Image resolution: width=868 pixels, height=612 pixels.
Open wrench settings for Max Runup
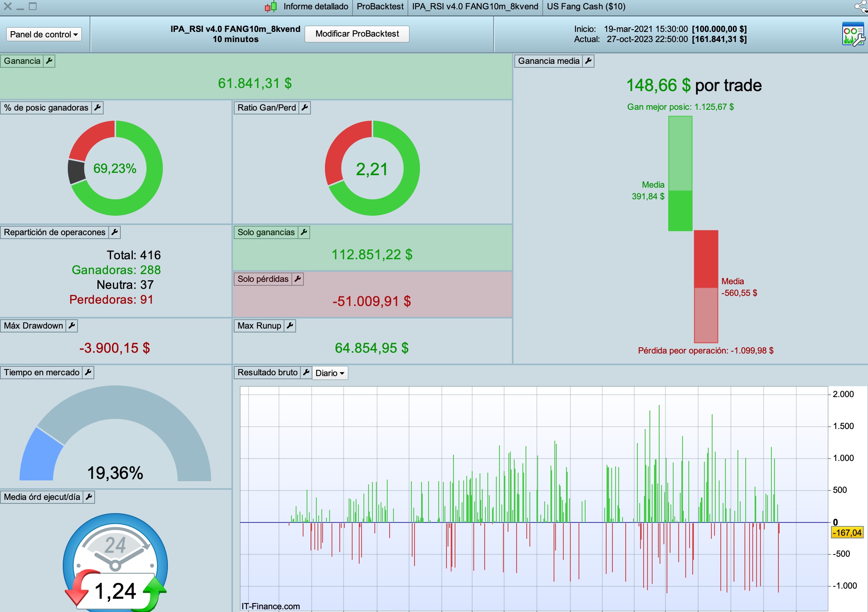coord(290,326)
